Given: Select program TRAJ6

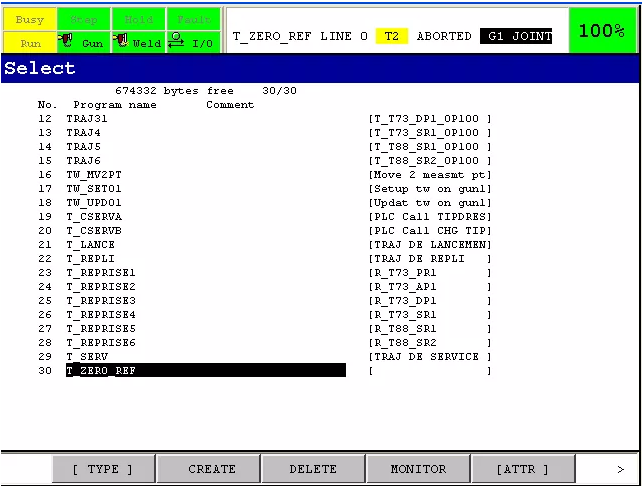Looking at the screenshot, I should [x=84, y=161].
